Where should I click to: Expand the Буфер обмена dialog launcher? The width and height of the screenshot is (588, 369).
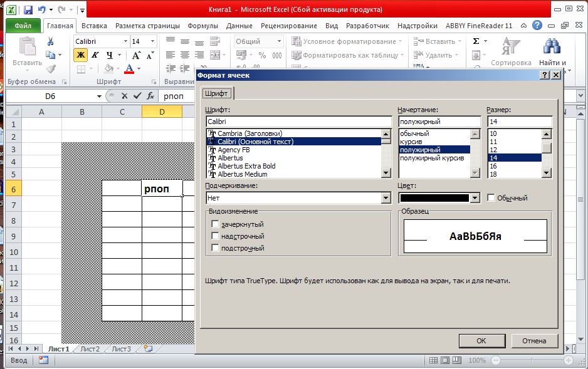click(64, 81)
